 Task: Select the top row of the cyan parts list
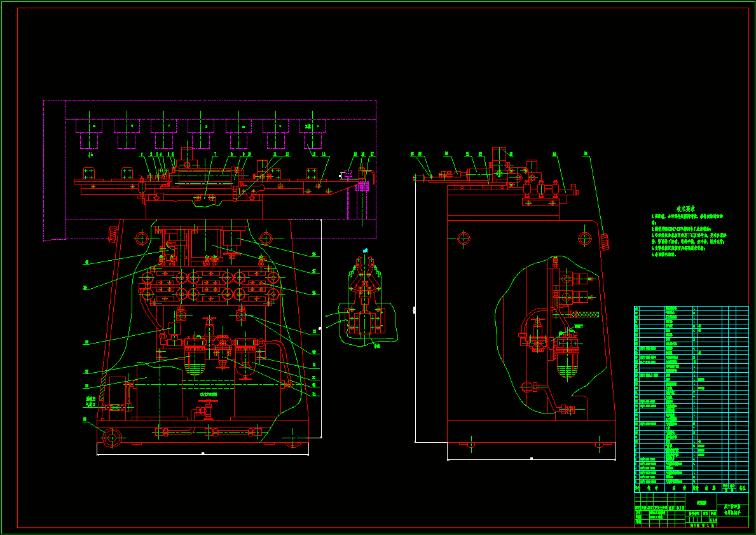pos(691,308)
